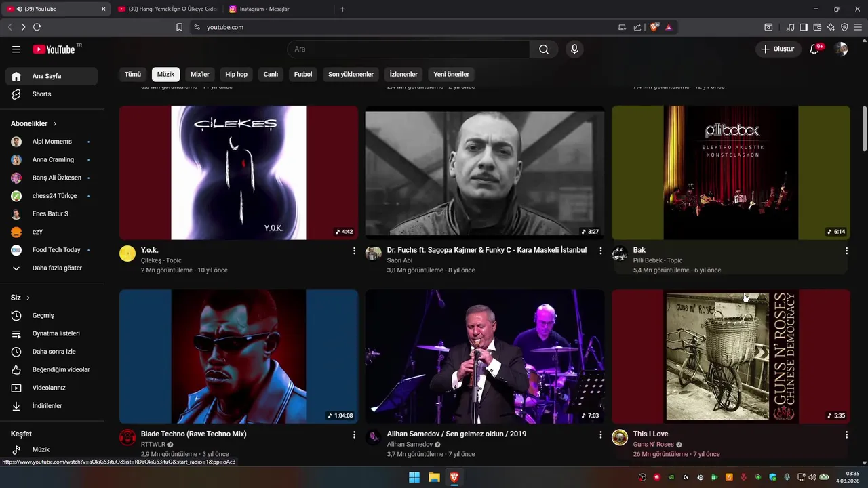868x488 pixels.
Task: Open options menu for Kara Maskeli İstanbul
Action: [x=600, y=251]
